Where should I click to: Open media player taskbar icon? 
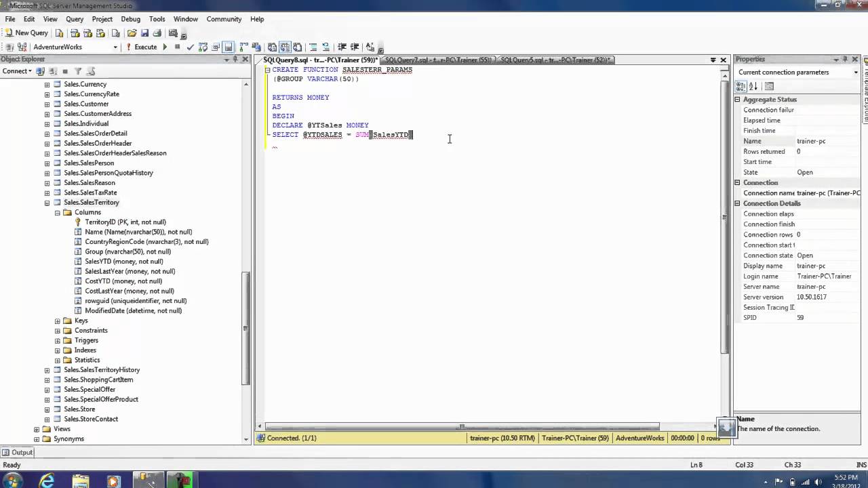(x=113, y=481)
